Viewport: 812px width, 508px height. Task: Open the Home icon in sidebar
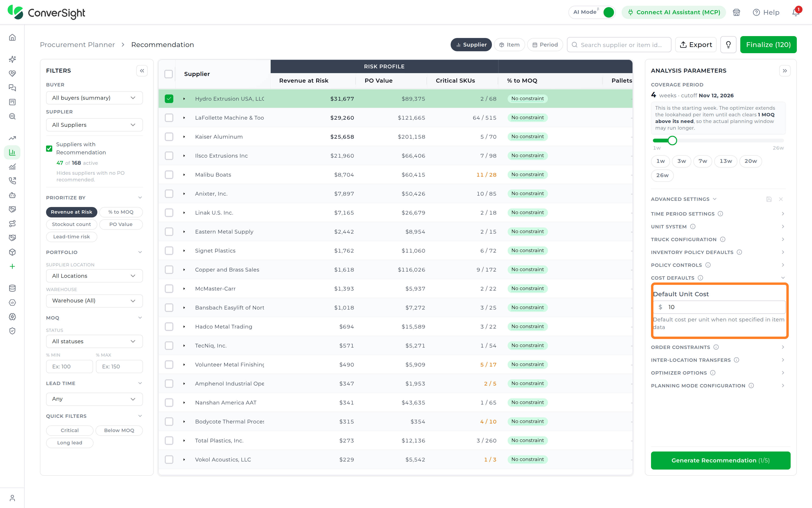pyautogui.click(x=12, y=37)
